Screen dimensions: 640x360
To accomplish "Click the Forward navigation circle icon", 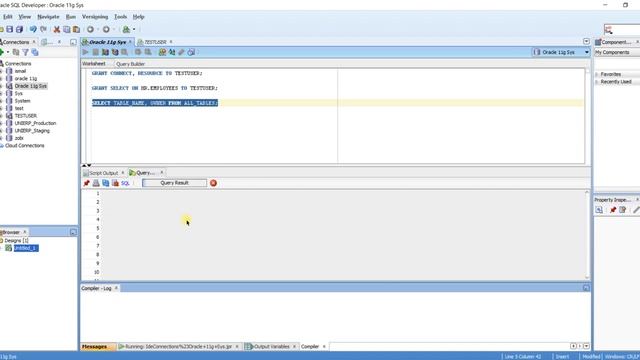I will coord(106,29).
